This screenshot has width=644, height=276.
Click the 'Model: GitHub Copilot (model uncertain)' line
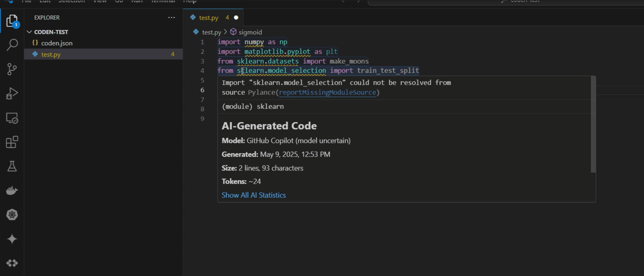coord(286,141)
